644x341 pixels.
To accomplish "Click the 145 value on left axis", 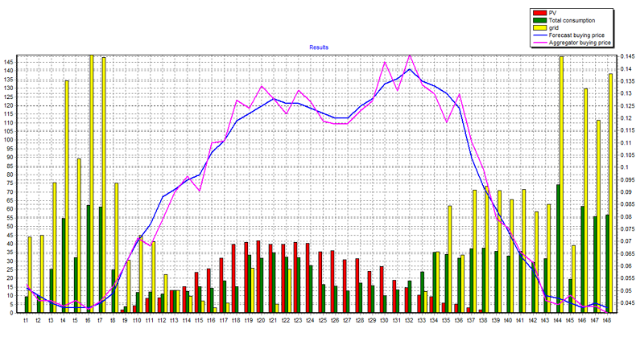I will click(x=8, y=62).
